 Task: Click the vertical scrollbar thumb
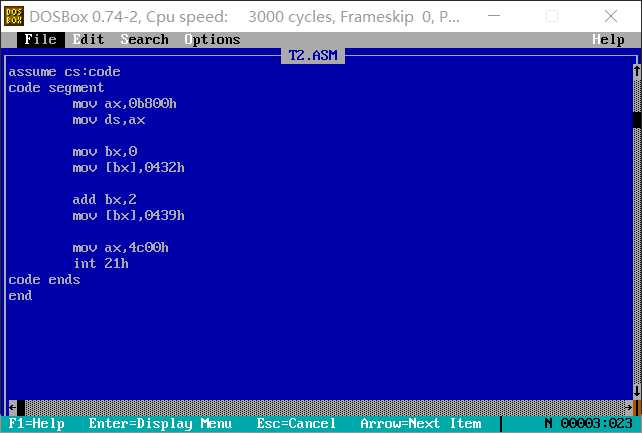(637, 120)
